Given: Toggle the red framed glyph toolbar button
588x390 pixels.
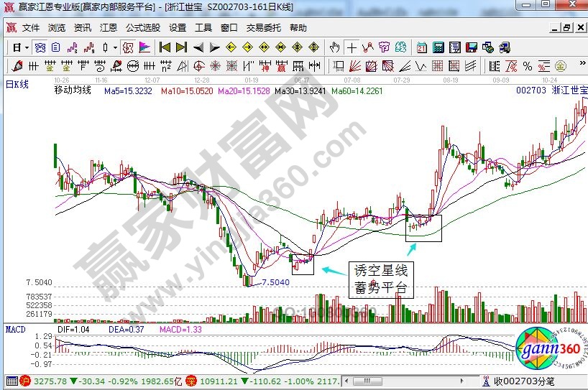Looking at the screenshot, I should coord(127,47).
